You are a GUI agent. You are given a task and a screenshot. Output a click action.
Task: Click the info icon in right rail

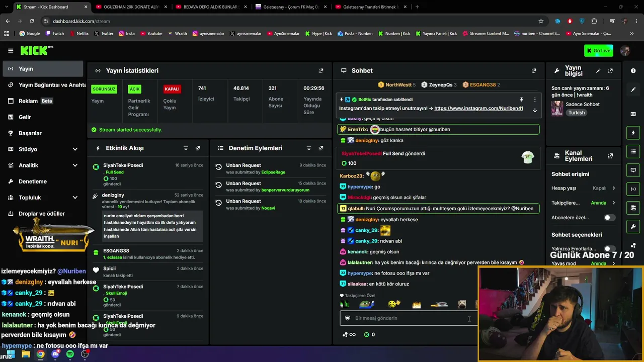point(633,71)
